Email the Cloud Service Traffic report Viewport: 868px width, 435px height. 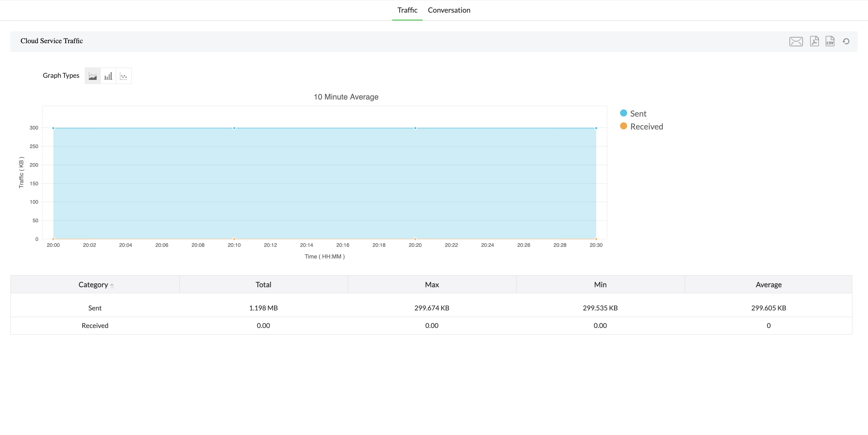tap(796, 41)
